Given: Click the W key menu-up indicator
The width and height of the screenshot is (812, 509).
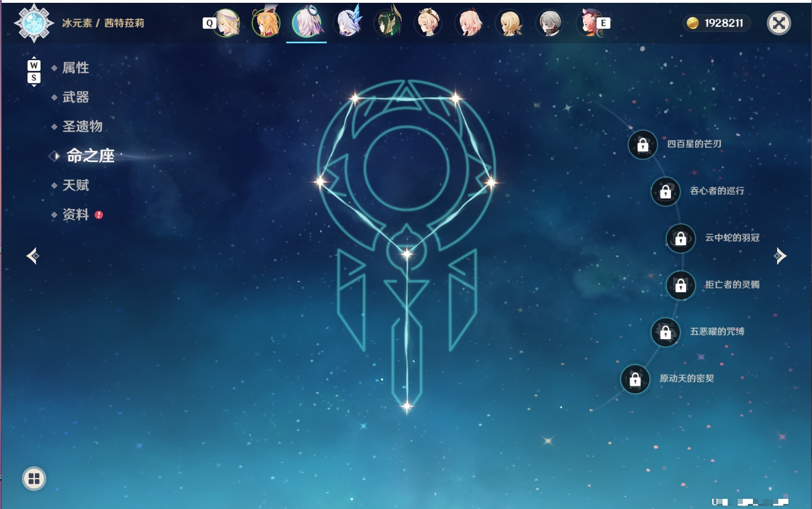Looking at the screenshot, I should point(34,65).
